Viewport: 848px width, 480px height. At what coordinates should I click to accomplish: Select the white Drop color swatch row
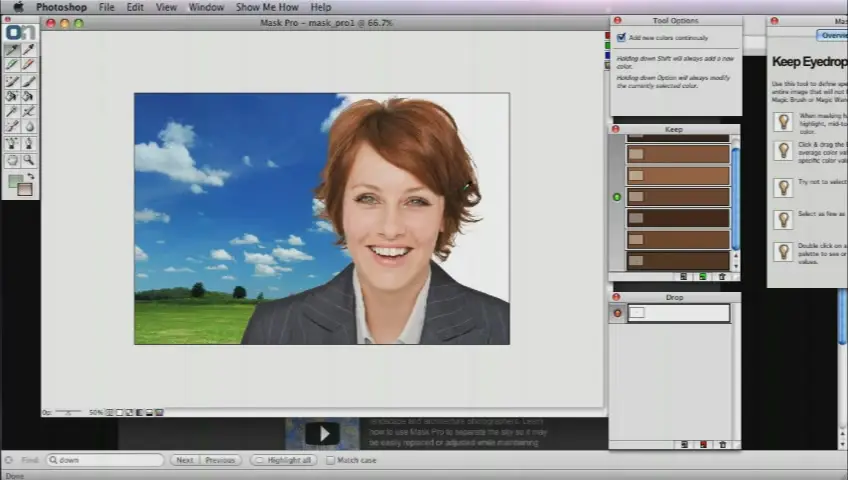tap(679, 313)
